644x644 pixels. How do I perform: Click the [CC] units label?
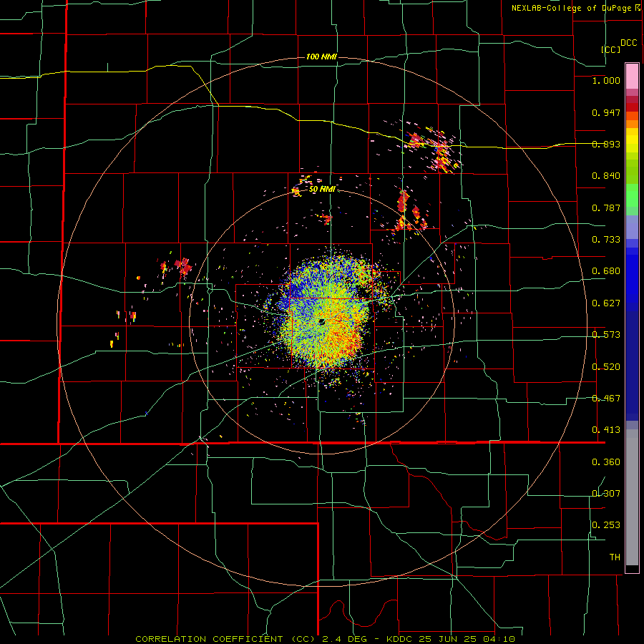click(x=611, y=49)
